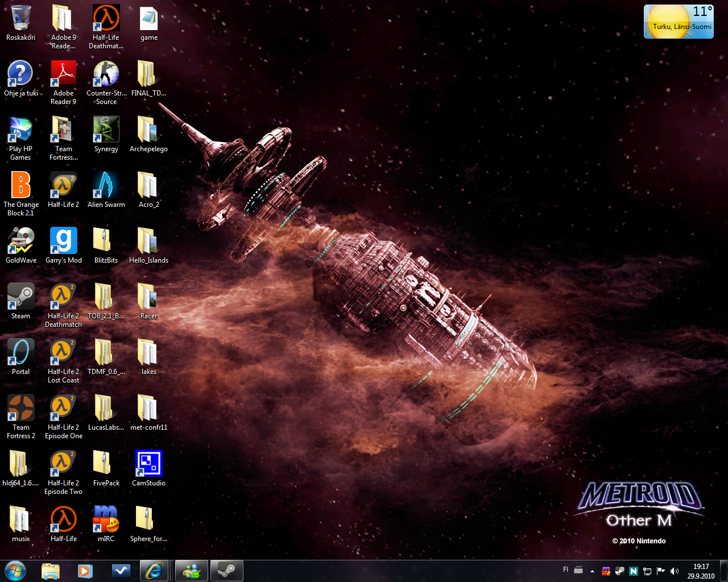Show hidden system tray icons
Image resolution: width=728 pixels, height=582 pixels.
(x=592, y=571)
